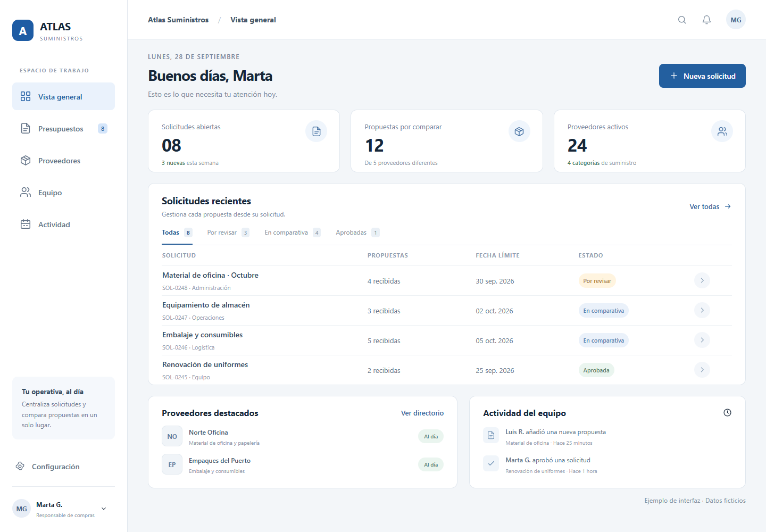Open search with the magnifier icon
This screenshot has width=766, height=532.
click(682, 20)
